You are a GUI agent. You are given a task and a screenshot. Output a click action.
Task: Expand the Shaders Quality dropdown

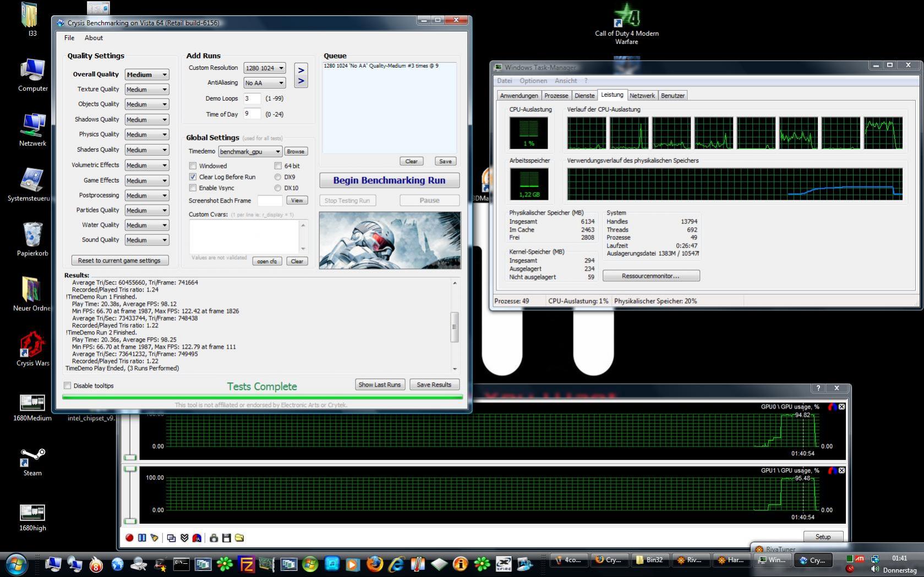(147, 150)
